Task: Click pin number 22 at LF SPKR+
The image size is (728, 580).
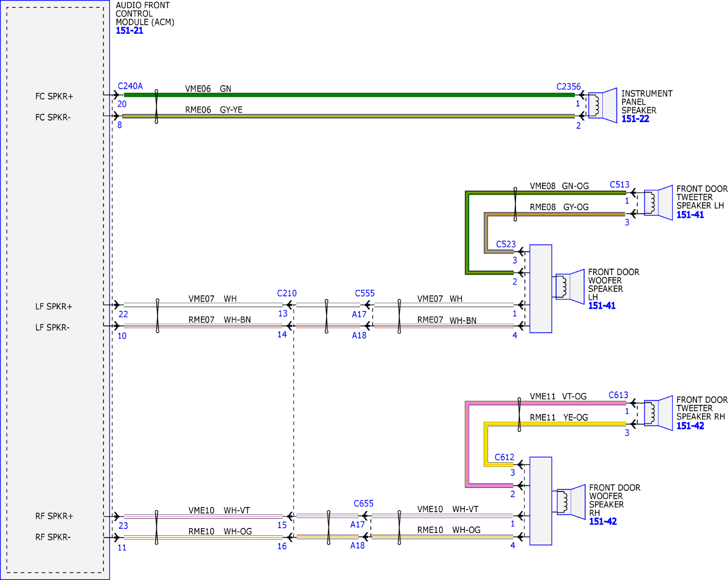Action: [x=123, y=314]
